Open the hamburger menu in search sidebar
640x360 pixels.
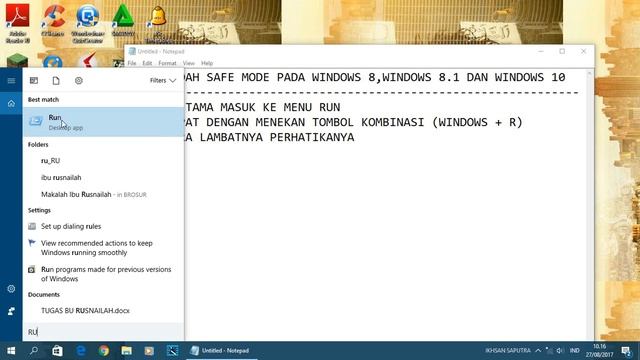coord(11,80)
